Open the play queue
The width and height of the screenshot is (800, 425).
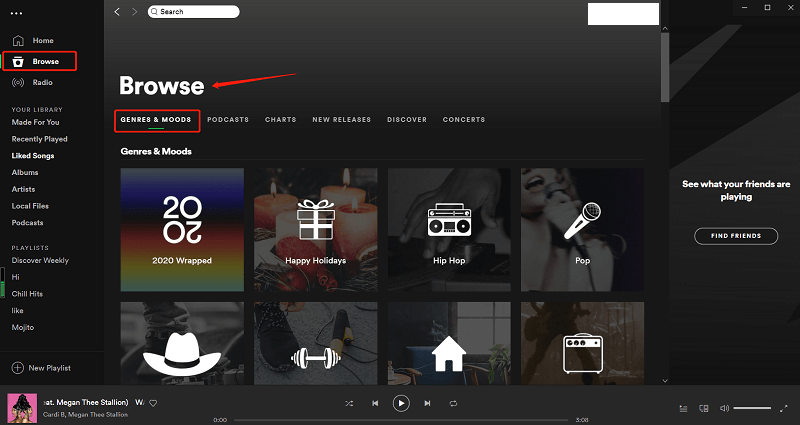pyautogui.click(x=684, y=408)
